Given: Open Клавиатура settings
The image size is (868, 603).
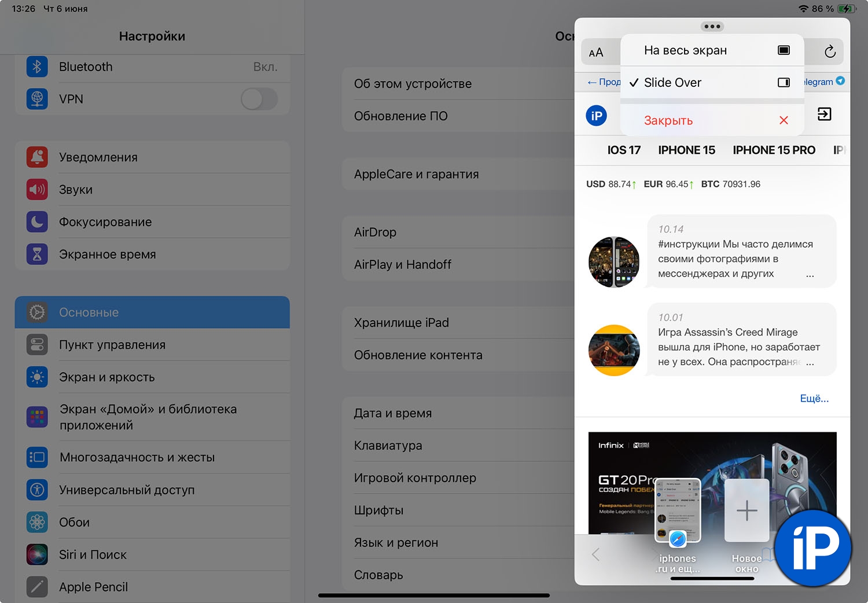Looking at the screenshot, I should 458,446.
